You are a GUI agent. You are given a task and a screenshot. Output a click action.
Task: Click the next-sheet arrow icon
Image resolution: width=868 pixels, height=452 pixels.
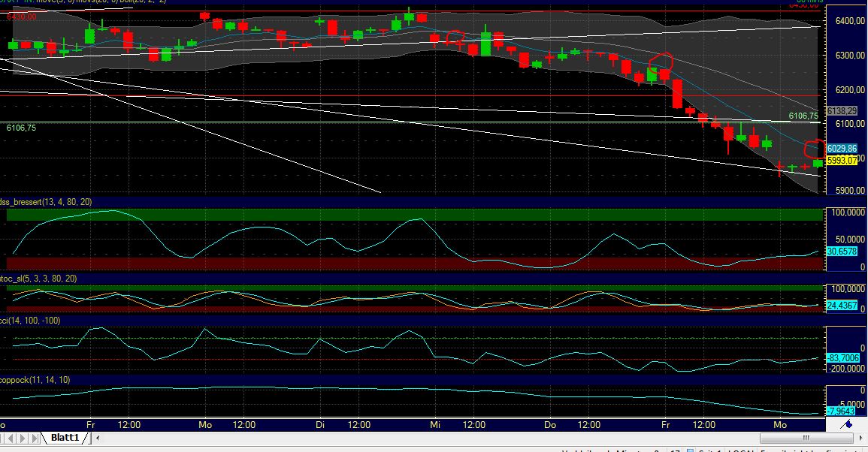[x=22, y=438]
